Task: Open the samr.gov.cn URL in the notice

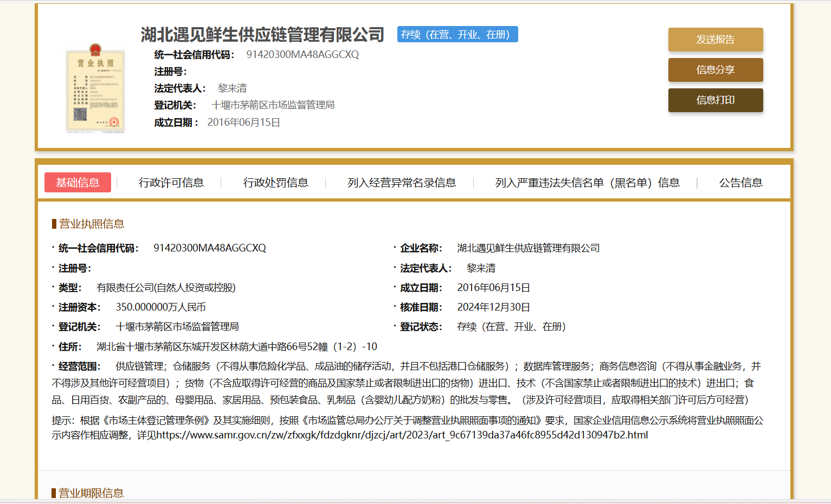Action: coord(402,435)
